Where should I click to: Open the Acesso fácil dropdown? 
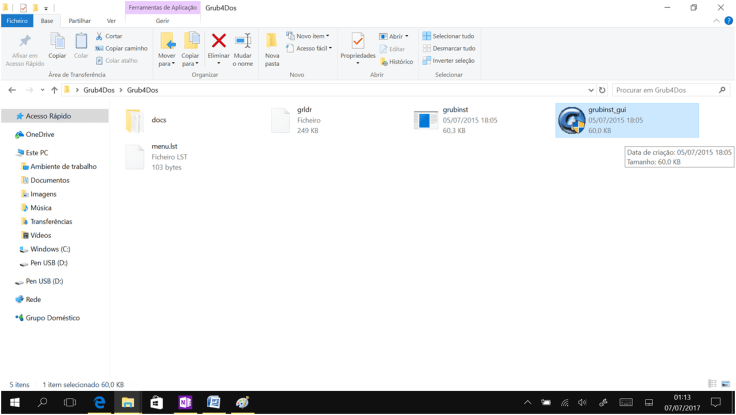click(309, 48)
